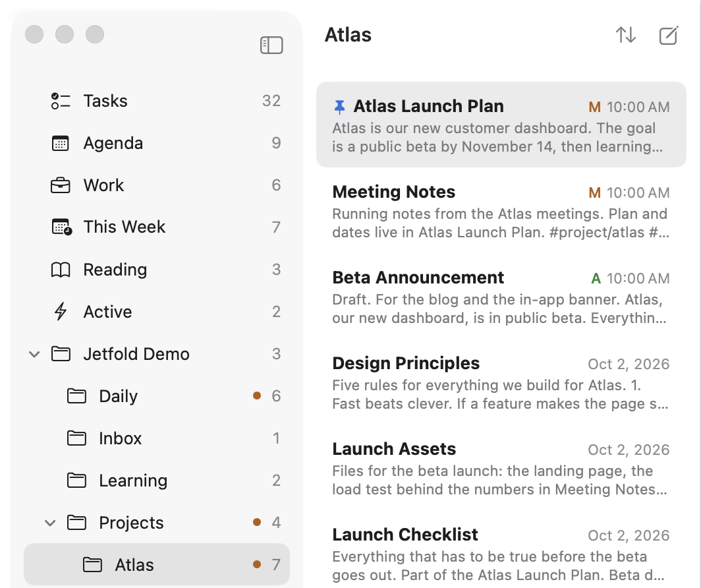Select the Jetfold Demo folder label

pyautogui.click(x=136, y=354)
